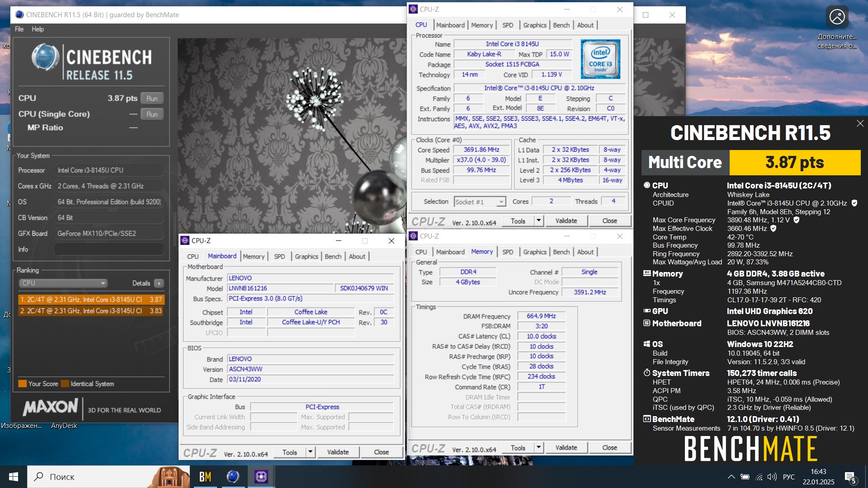868x488 pixels.
Task: Click the Cinebench window title icon
Action: (x=19, y=15)
